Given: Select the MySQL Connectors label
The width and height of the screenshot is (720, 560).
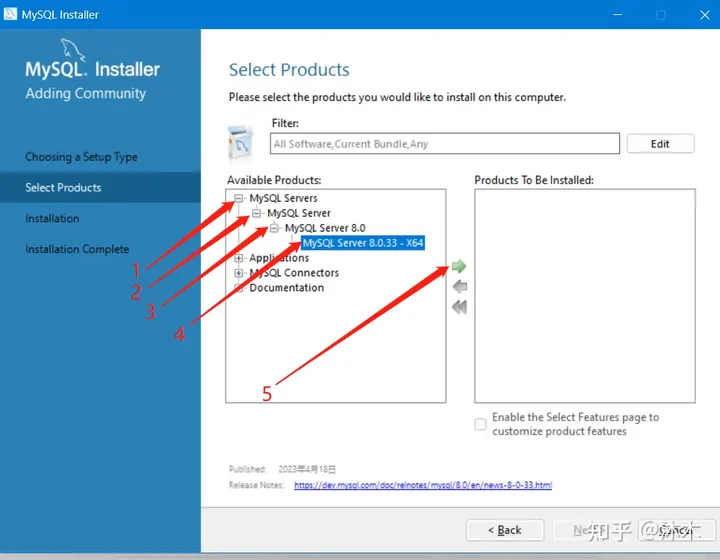Looking at the screenshot, I should (294, 273).
